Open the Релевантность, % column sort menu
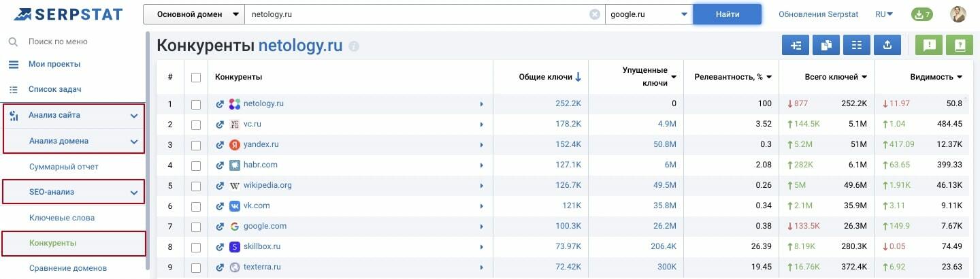Screen dimensions: 980x279 769,78
